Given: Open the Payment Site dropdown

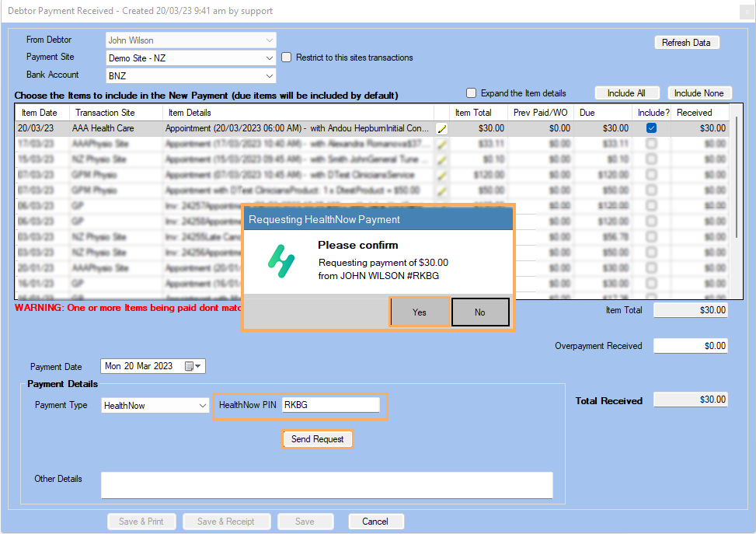Looking at the screenshot, I should click(269, 58).
